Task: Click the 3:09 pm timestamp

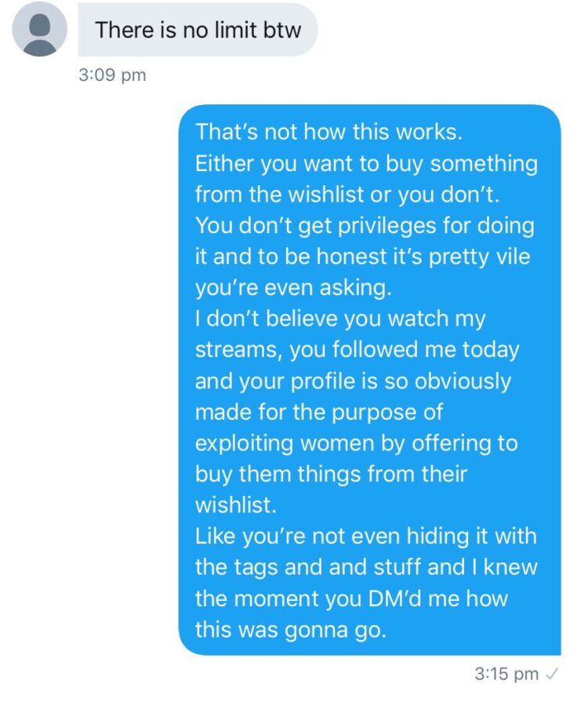Action: click(113, 76)
